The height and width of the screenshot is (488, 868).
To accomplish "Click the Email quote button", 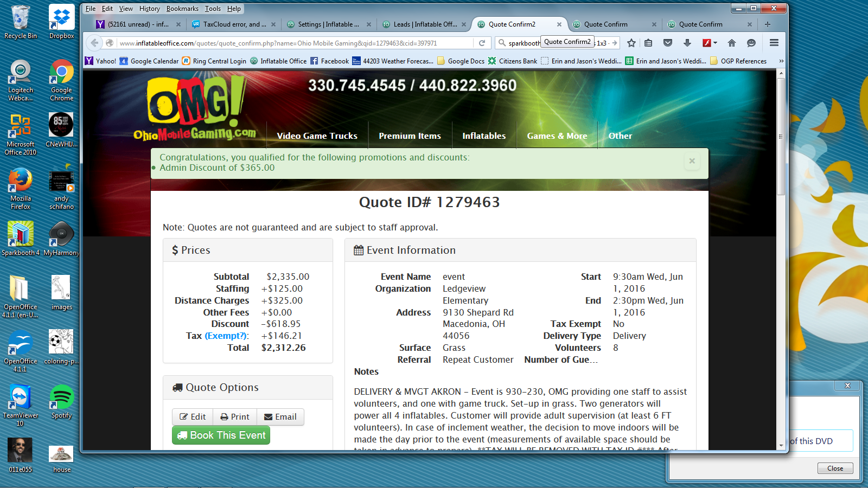I will pyautogui.click(x=280, y=417).
